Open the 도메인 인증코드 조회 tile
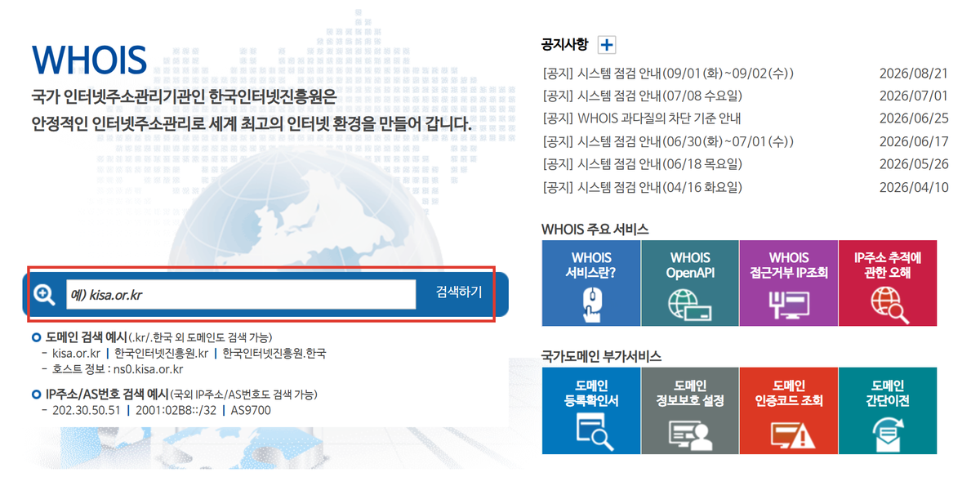980x486 pixels. [x=789, y=410]
